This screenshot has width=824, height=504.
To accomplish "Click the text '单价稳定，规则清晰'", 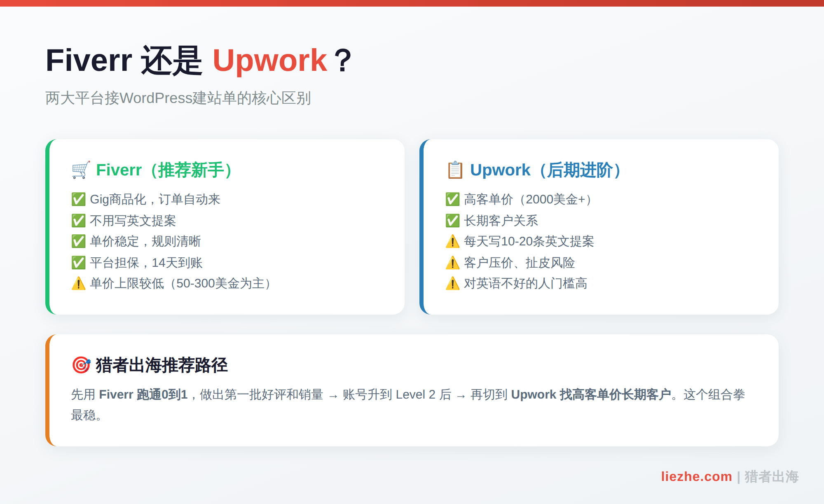I will [x=145, y=241].
